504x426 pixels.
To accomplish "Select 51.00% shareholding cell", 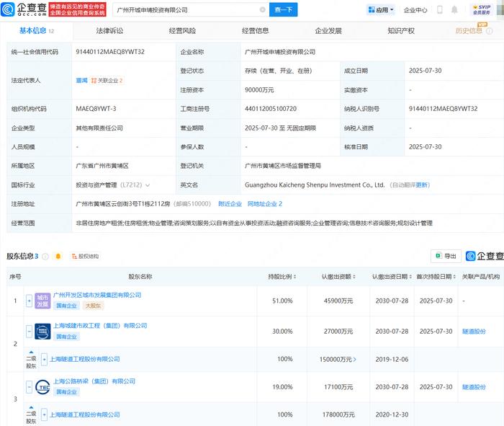I will (x=282, y=301).
